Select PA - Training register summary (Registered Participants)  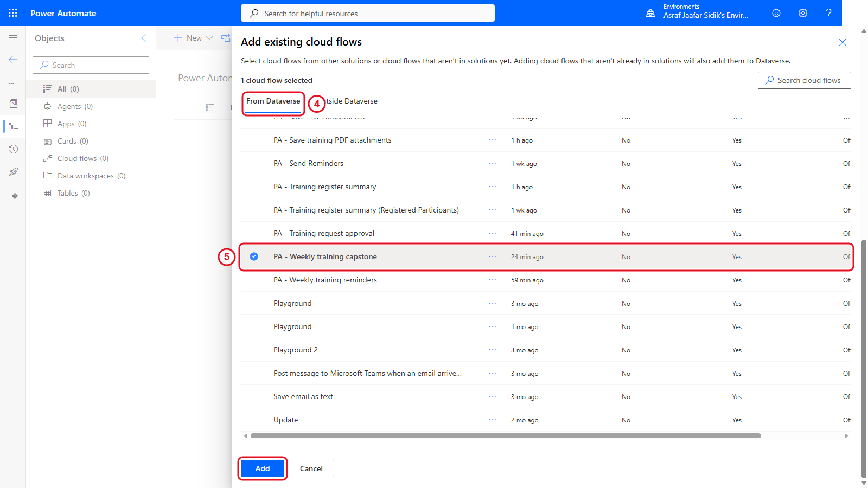click(x=546, y=210)
